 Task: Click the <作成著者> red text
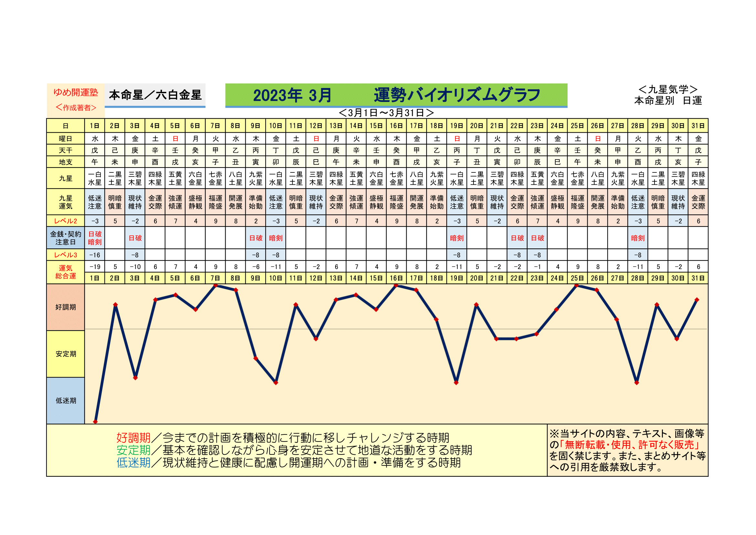[x=76, y=108]
